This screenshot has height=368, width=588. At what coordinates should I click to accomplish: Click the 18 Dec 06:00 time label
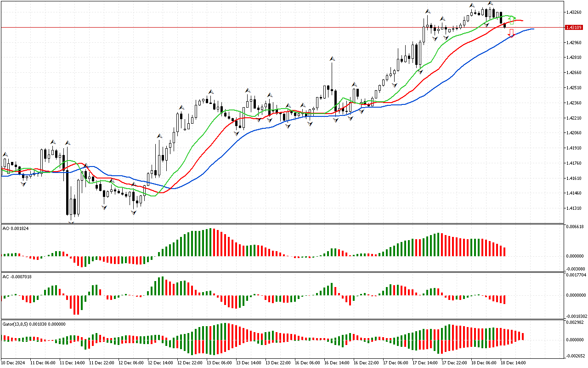(484, 363)
